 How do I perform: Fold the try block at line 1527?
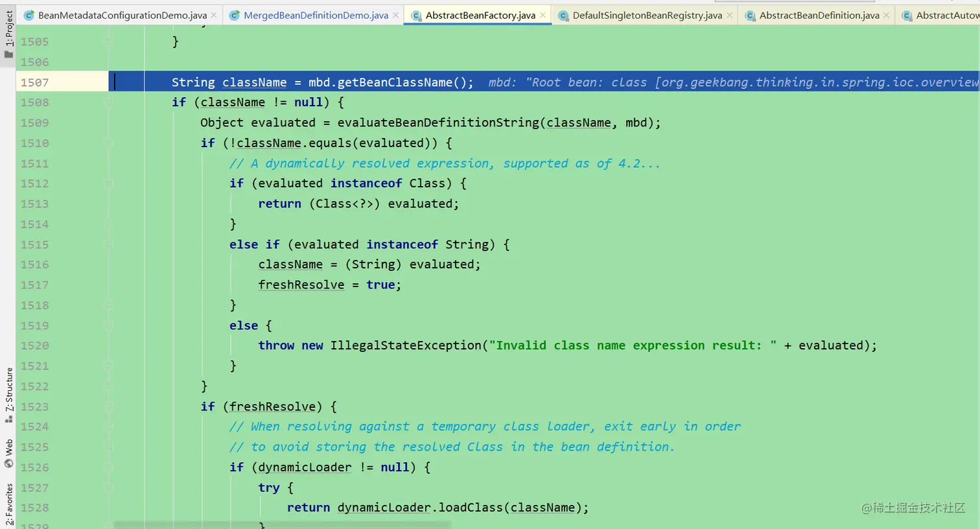(108, 488)
